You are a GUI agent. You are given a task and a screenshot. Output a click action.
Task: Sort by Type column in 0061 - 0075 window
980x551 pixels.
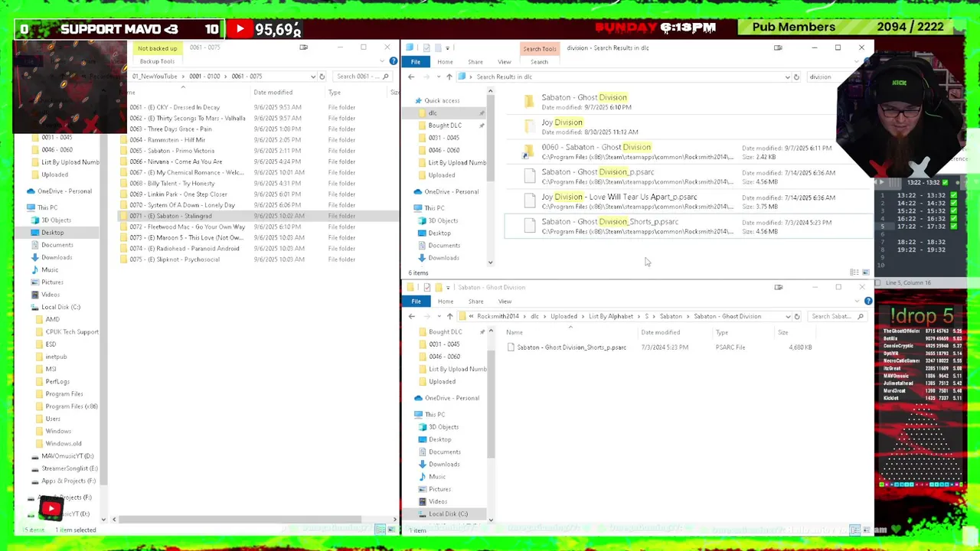click(335, 93)
